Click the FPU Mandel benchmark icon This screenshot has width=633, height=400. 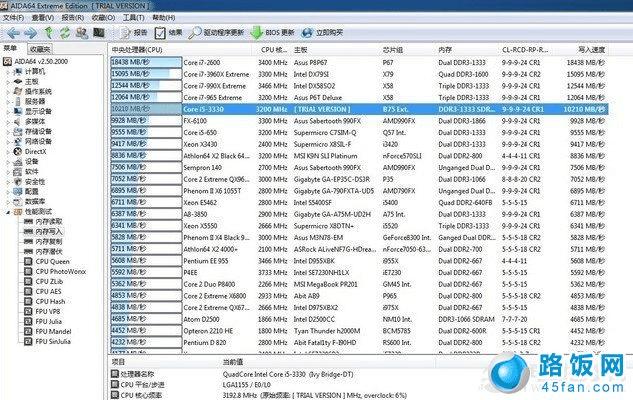tap(28, 332)
